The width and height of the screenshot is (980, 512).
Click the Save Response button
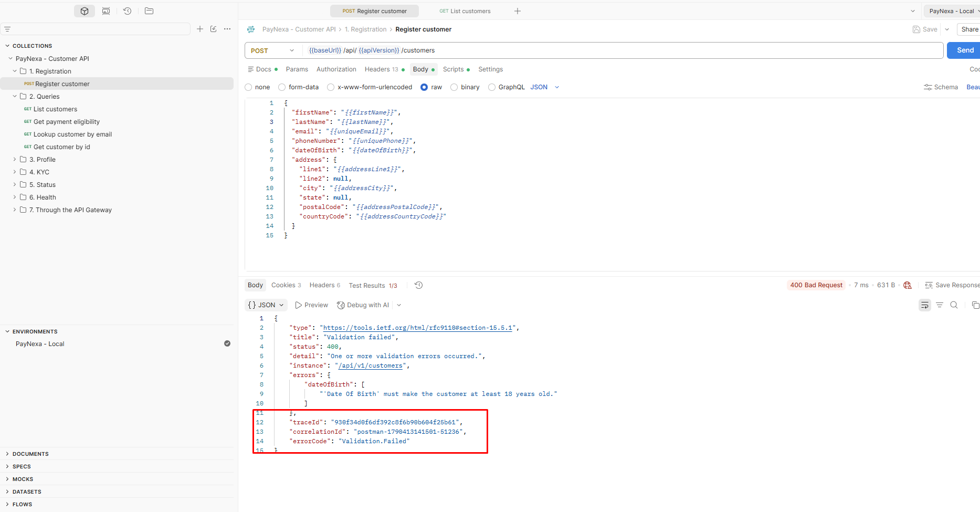[952, 285]
